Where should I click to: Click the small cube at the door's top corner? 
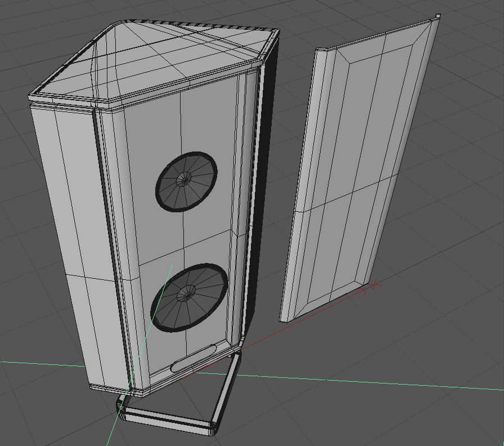[438, 16]
